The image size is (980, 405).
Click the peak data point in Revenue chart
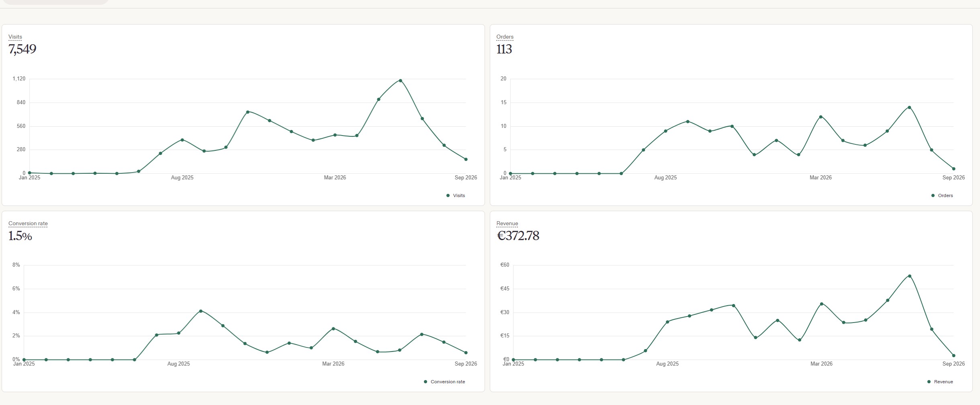pos(910,276)
